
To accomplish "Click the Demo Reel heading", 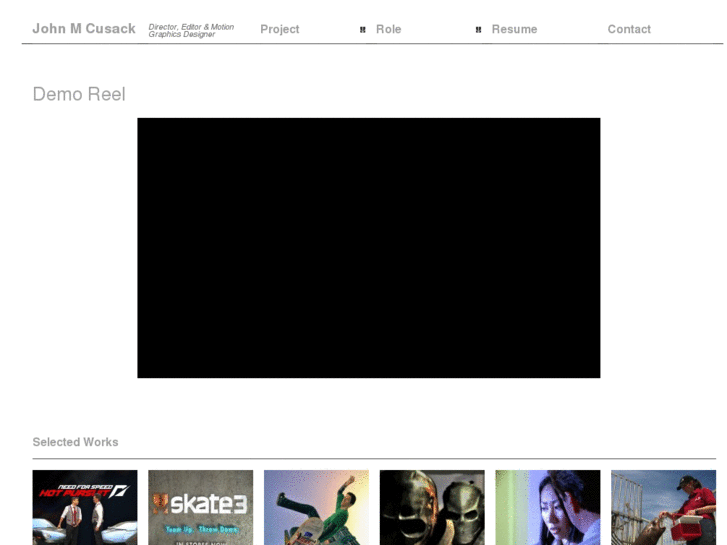I will (x=79, y=94).
